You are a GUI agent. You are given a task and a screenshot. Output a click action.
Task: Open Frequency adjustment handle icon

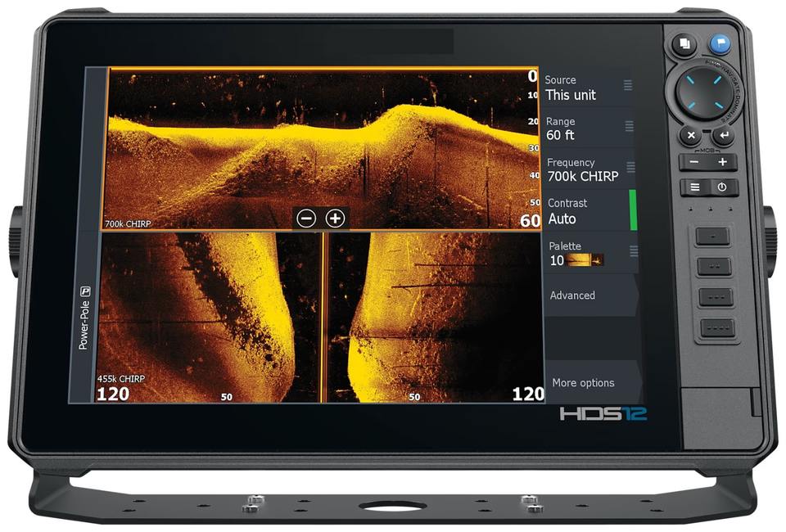tap(630, 167)
